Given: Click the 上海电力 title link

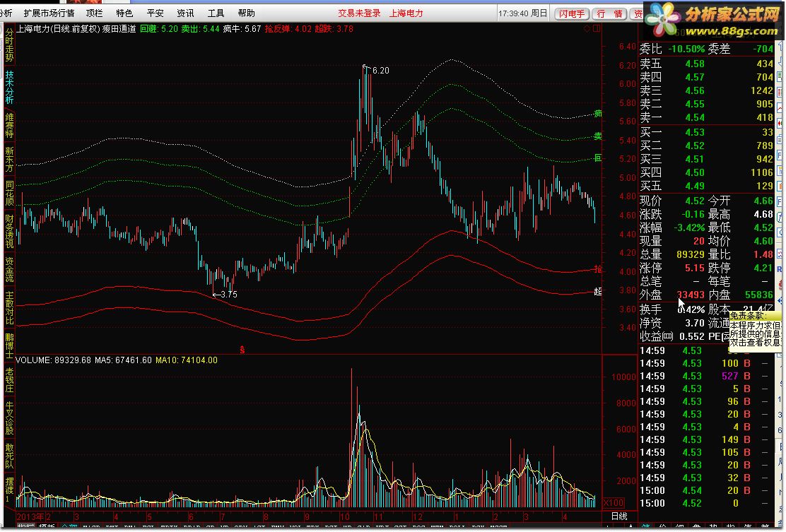Looking at the screenshot, I should click(x=406, y=13).
